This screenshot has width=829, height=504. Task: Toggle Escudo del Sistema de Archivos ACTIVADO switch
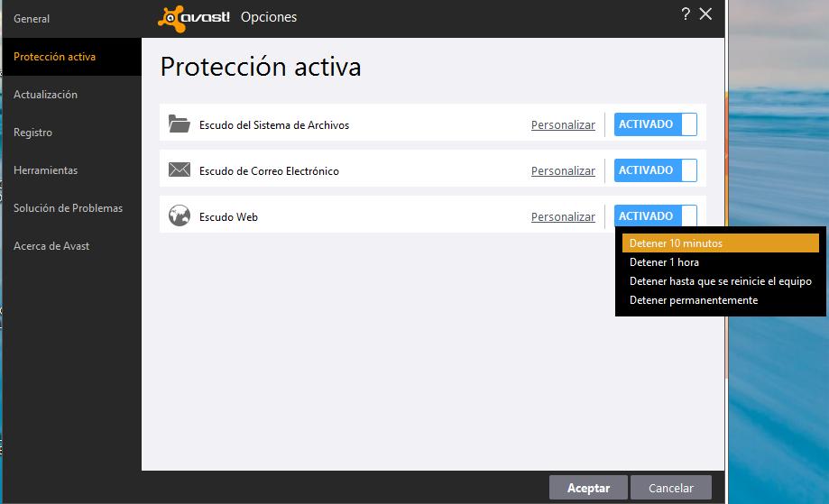tap(656, 124)
